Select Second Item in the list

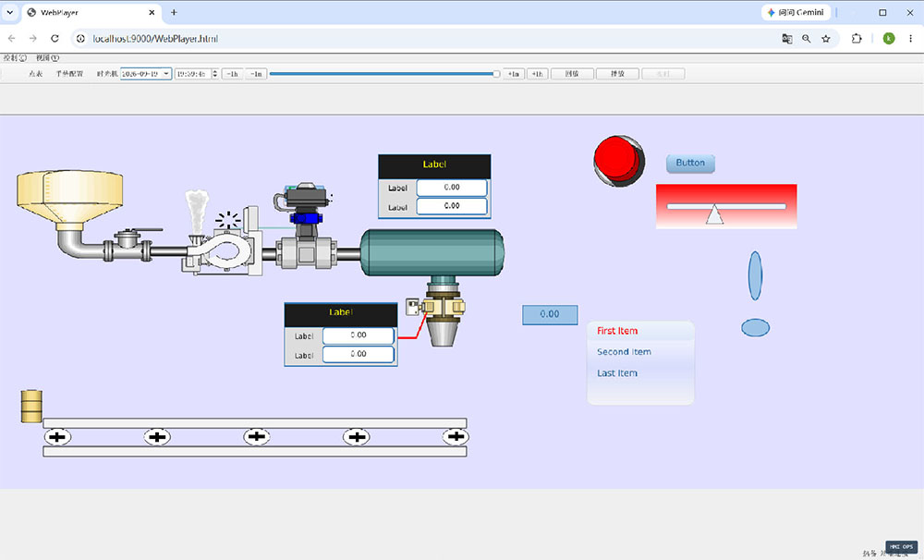[x=624, y=352]
